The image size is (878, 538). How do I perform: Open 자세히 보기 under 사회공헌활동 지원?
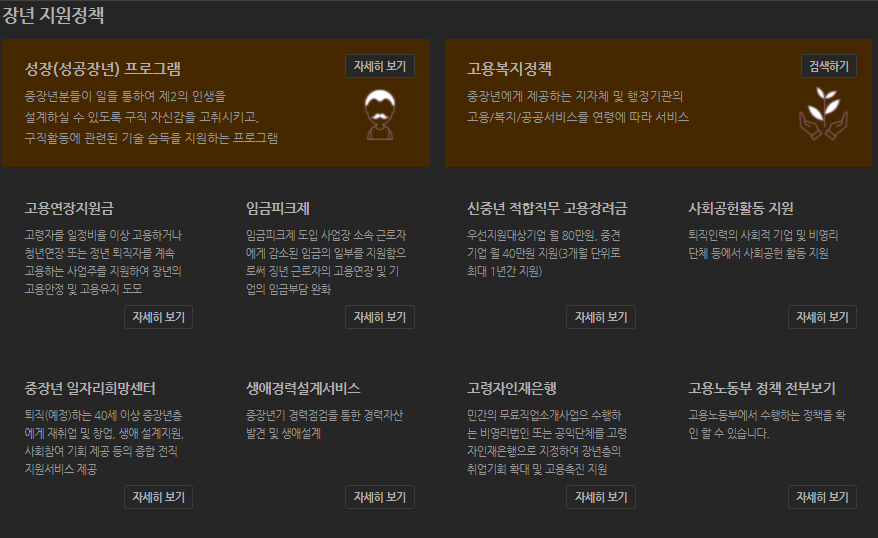coord(822,317)
